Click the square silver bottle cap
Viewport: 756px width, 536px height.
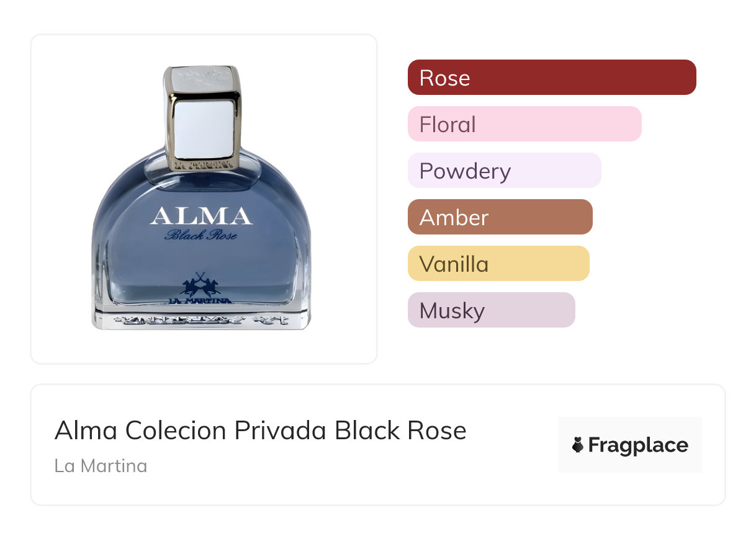tap(202, 117)
